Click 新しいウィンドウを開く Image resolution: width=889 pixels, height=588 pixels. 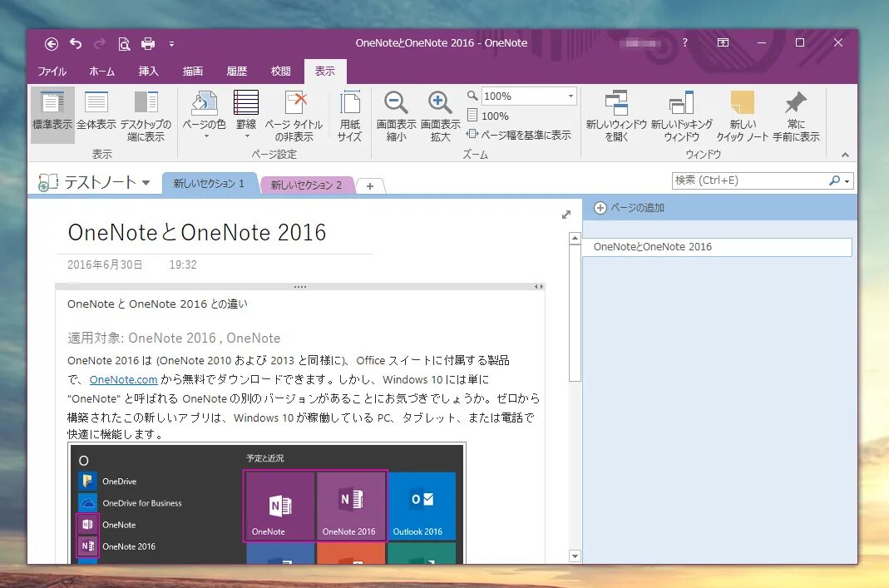coord(616,116)
